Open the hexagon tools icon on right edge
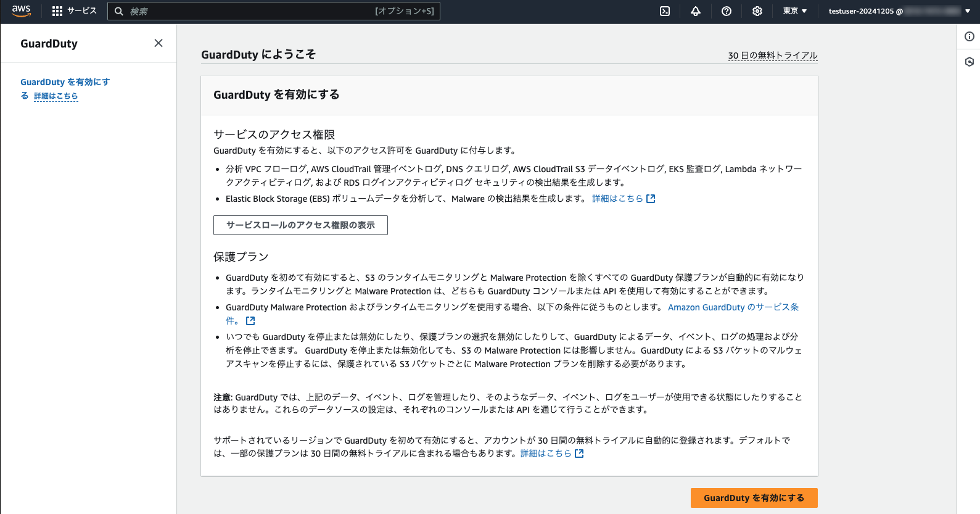Image resolution: width=980 pixels, height=514 pixels. click(x=970, y=62)
